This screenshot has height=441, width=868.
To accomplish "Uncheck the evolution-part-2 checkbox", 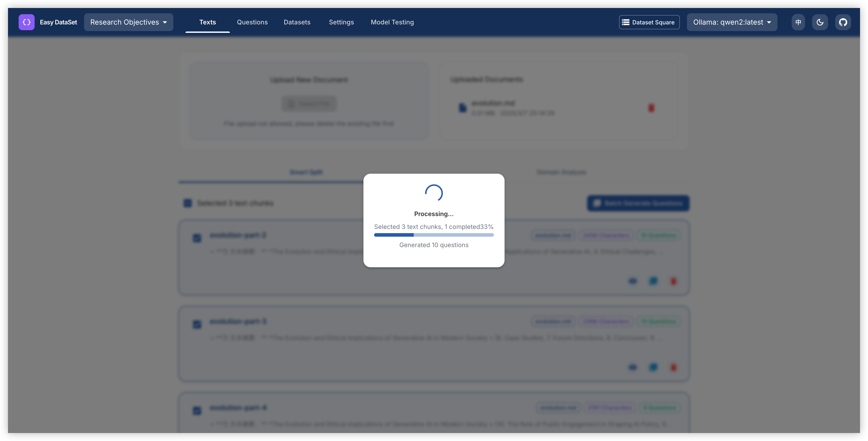I will pos(197,238).
